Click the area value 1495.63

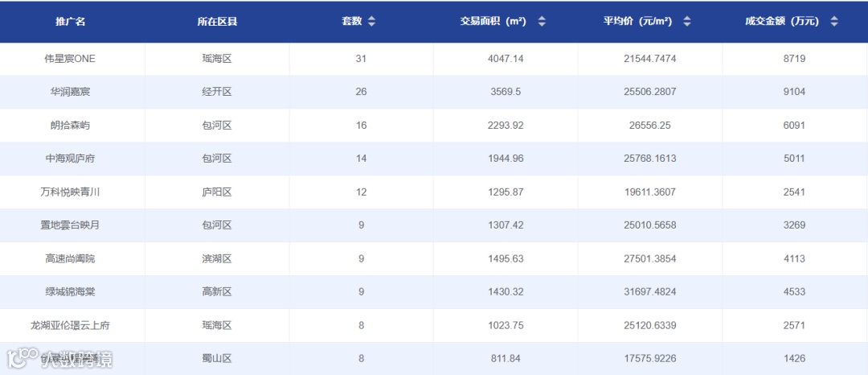click(506, 258)
